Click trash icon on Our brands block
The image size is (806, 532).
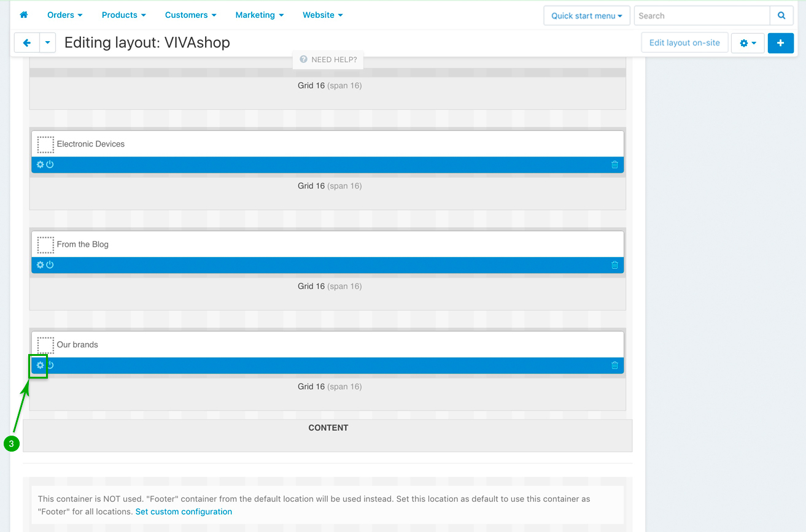pyautogui.click(x=614, y=366)
